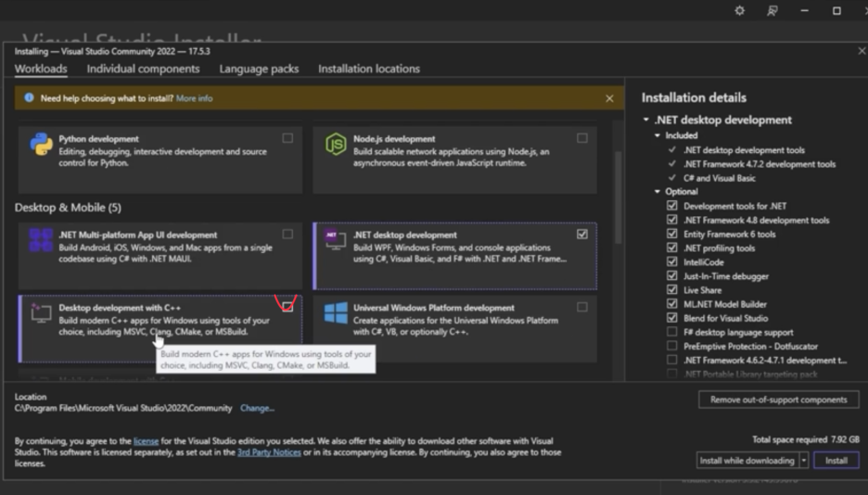The image size is (868, 495).
Task: Close the Installing Visual Studio Community dialog
Action: 862,51
